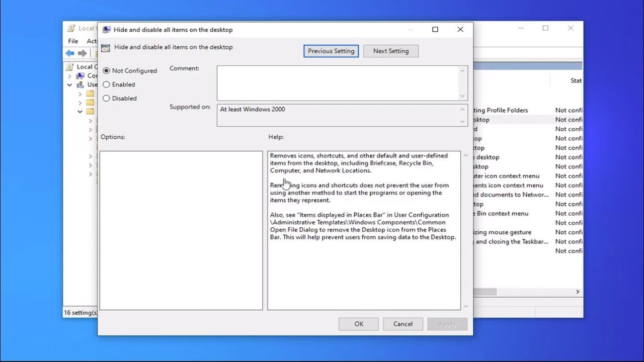Expand the Computer Configuration tree node
The width and height of the screenshot is (644, 362).
(x=69, y=76)
